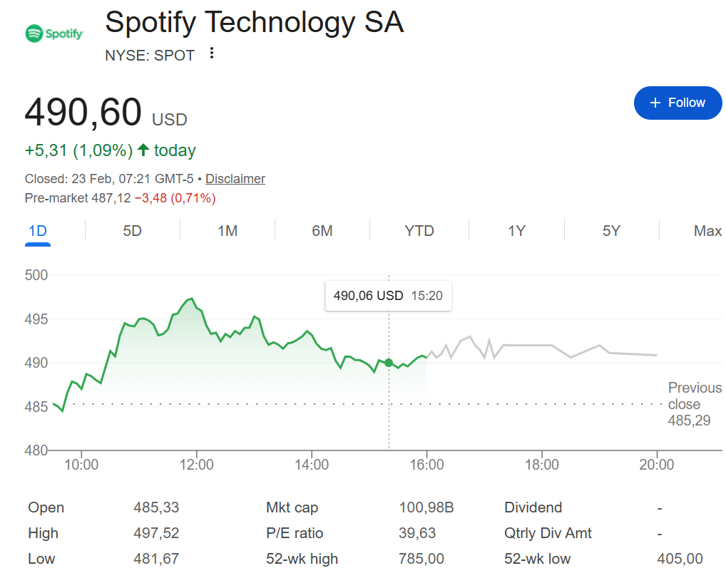Follow Spotify Technology stock
The image size is (726, 588).
(678, 103)
